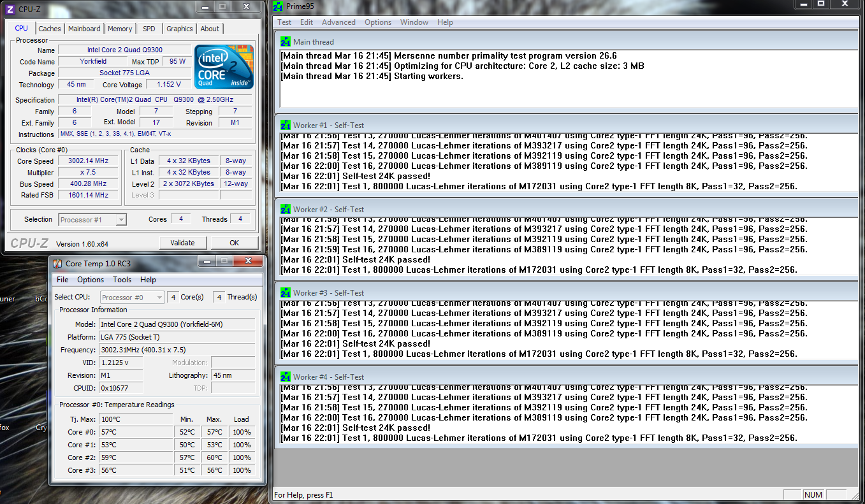Click the Code Name value Yorkfield
865x504 pixels.
click(93, 61)
